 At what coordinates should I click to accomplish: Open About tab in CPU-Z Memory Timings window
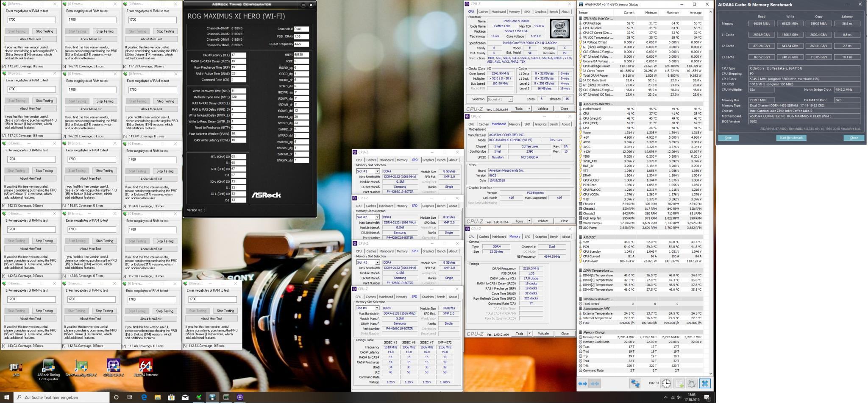pos(566,237)
